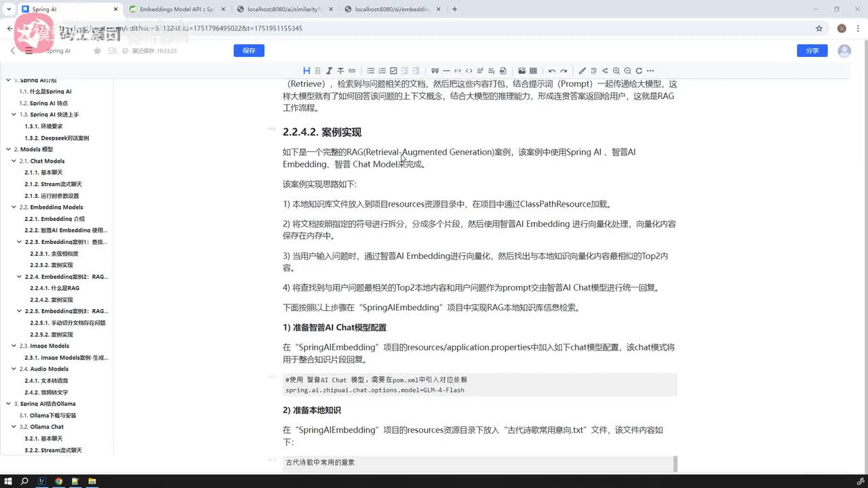Insert a hyperlink via link icon
Screen dimensions: 868x488
tap(352, 70)
